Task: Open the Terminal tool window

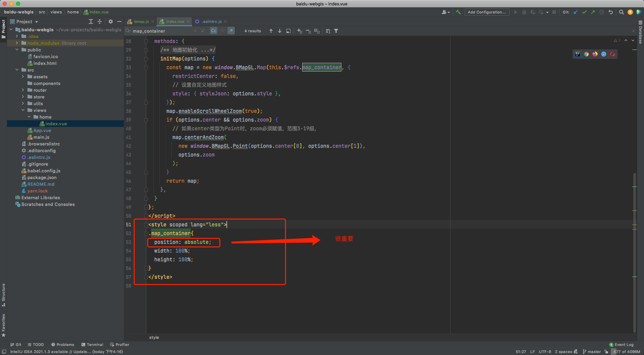Action: coord(92,345)
